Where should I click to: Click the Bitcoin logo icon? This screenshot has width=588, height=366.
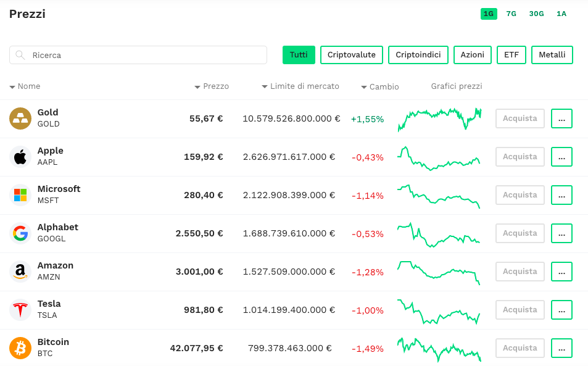[x=20, y=348]
